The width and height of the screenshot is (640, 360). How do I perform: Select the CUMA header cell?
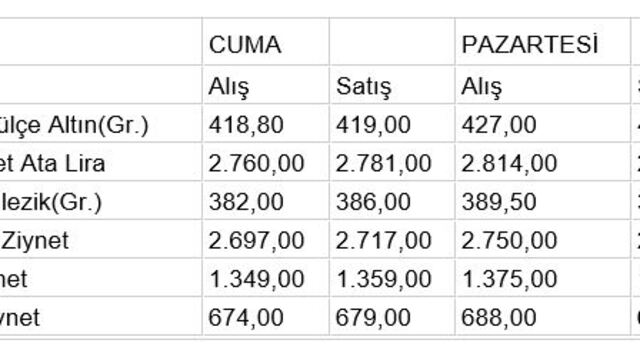click(265, 42)
